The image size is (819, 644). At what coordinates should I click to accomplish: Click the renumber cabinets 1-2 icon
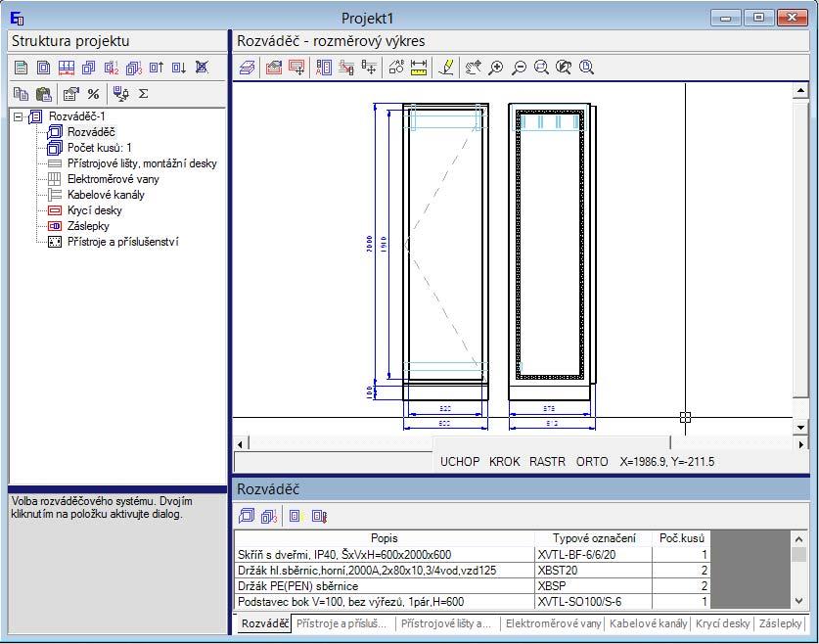[x=112, y=68]
